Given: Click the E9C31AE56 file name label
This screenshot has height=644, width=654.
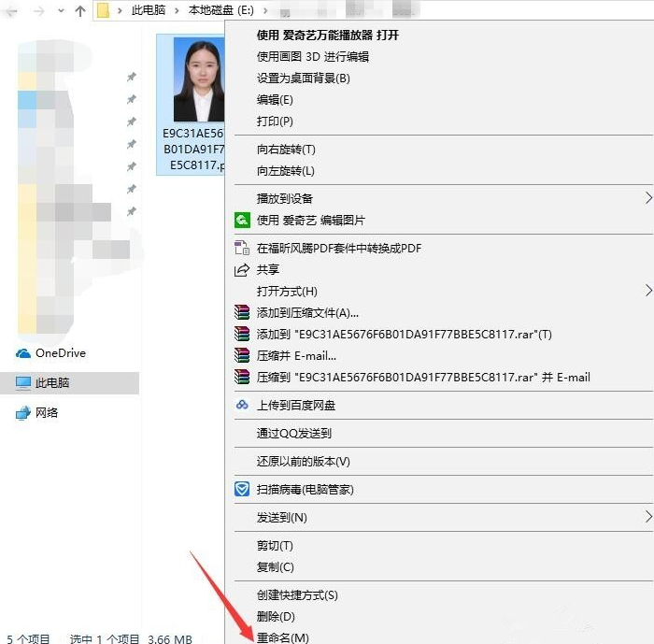Looking at the screenshot, I should (x=193, y=150).
